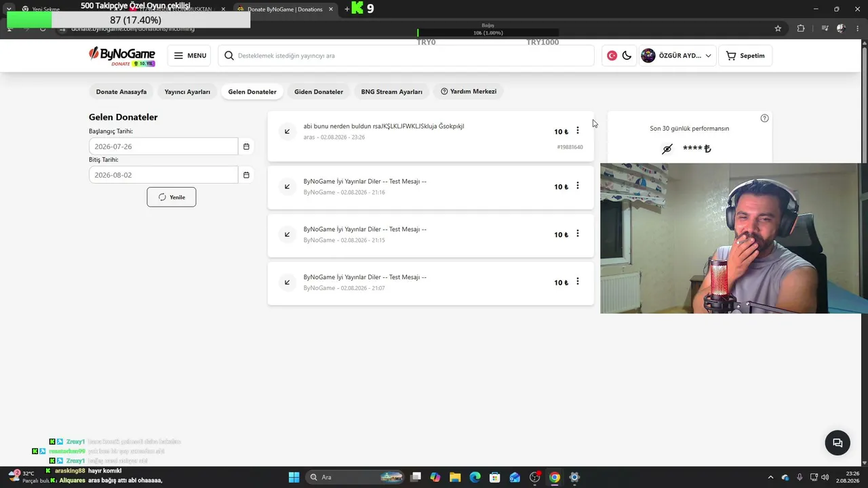The height and width of the screenshot is (488, 868).
Task: Open Task View on taskbar
Action: [416, 477]
